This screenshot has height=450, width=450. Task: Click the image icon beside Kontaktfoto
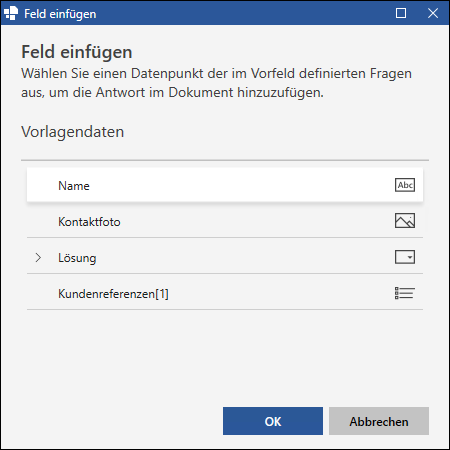click(405, 221)
